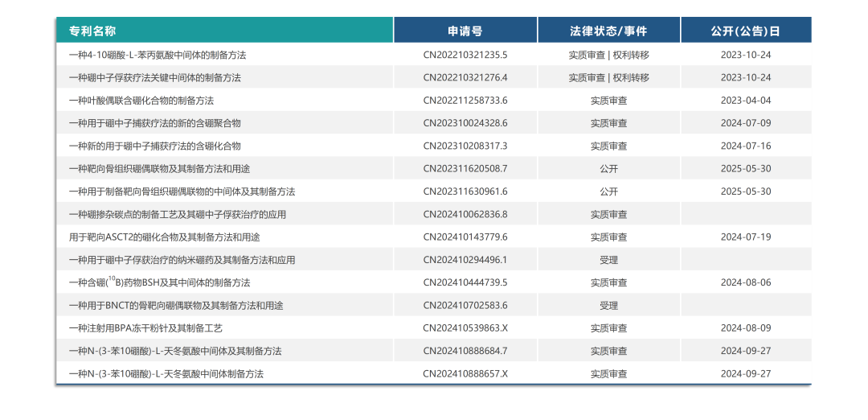Click application number CN202410062836.8
Viewport: 868px width, 420px height.
click(x=465, y=214)
